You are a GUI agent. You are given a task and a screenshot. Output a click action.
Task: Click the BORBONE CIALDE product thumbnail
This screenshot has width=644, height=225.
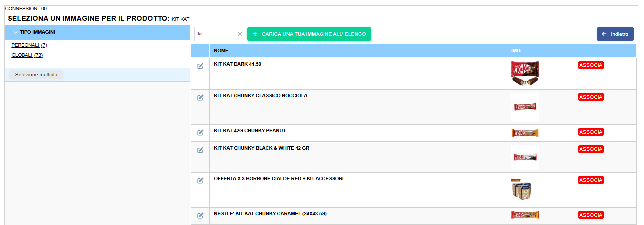pyautogui.click(x=522, y=190)
